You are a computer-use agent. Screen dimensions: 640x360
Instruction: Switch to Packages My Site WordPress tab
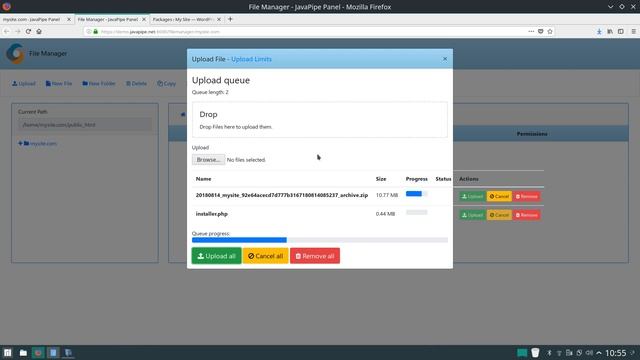point(183,19)
